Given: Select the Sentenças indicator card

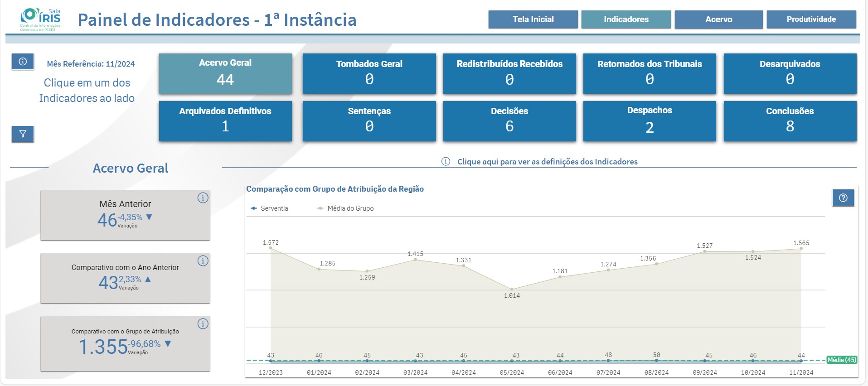Looking at the screenshot, I should [369, 121].
